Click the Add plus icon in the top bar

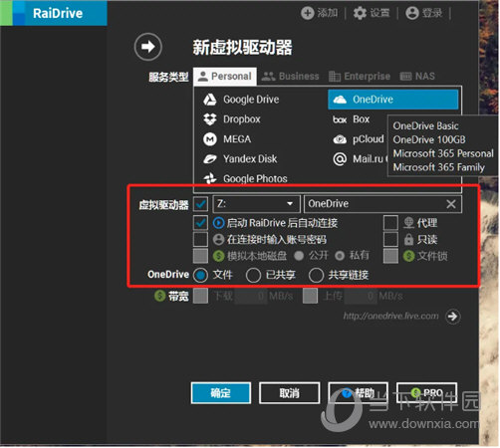coord(308,13)
